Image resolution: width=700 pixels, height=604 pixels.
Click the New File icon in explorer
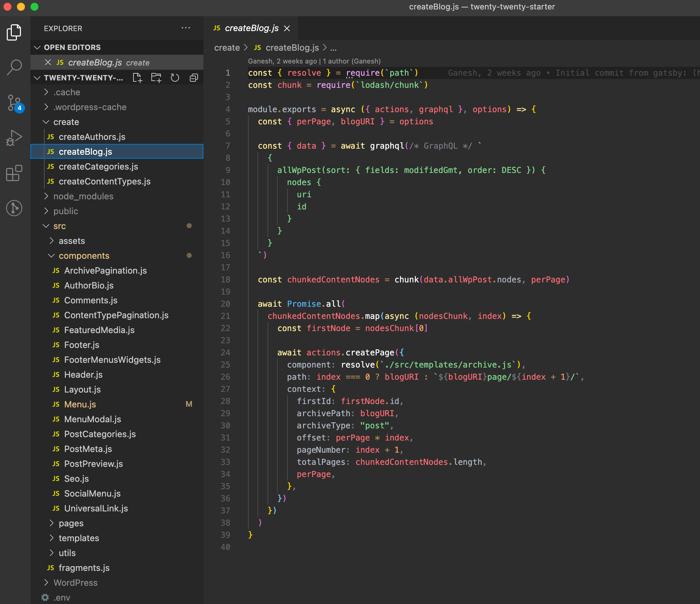[x=137, y=78]
